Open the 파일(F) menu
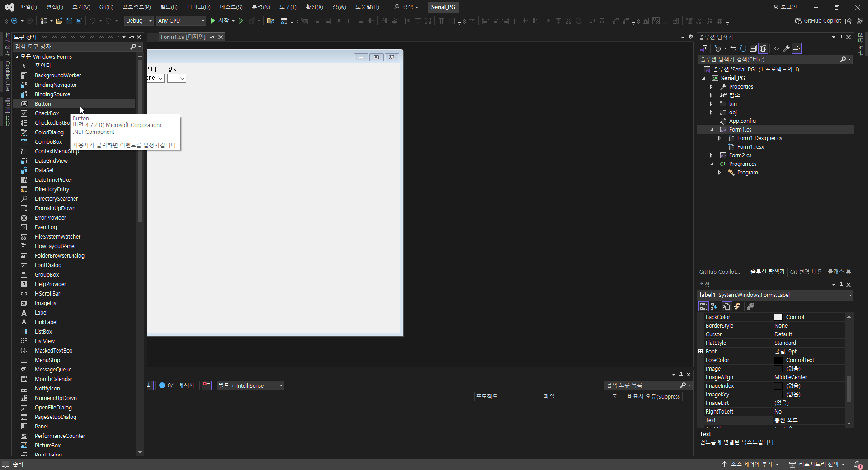The image size is (868, 470). coord(28,7)
